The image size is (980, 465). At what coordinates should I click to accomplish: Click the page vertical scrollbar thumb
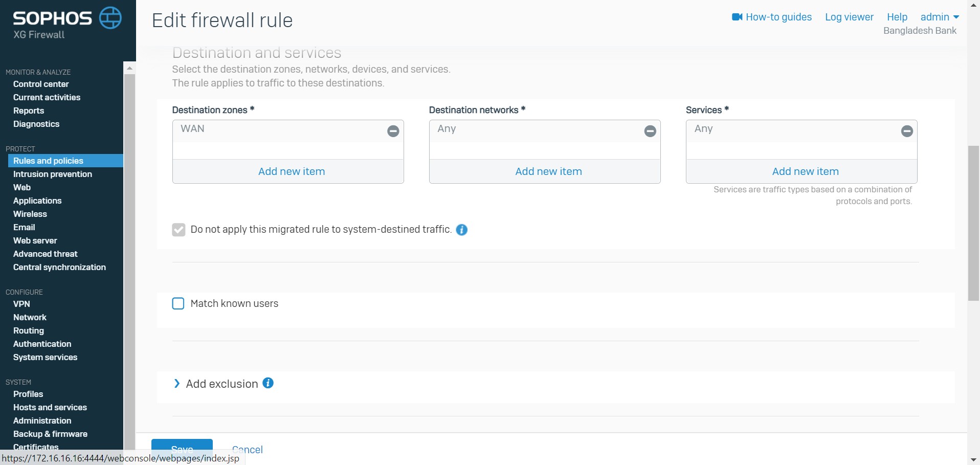973,223
